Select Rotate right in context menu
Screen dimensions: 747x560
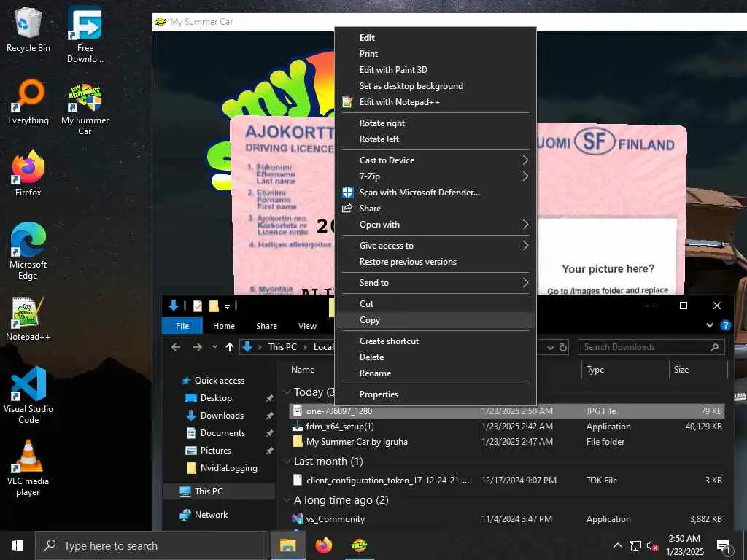436,122
